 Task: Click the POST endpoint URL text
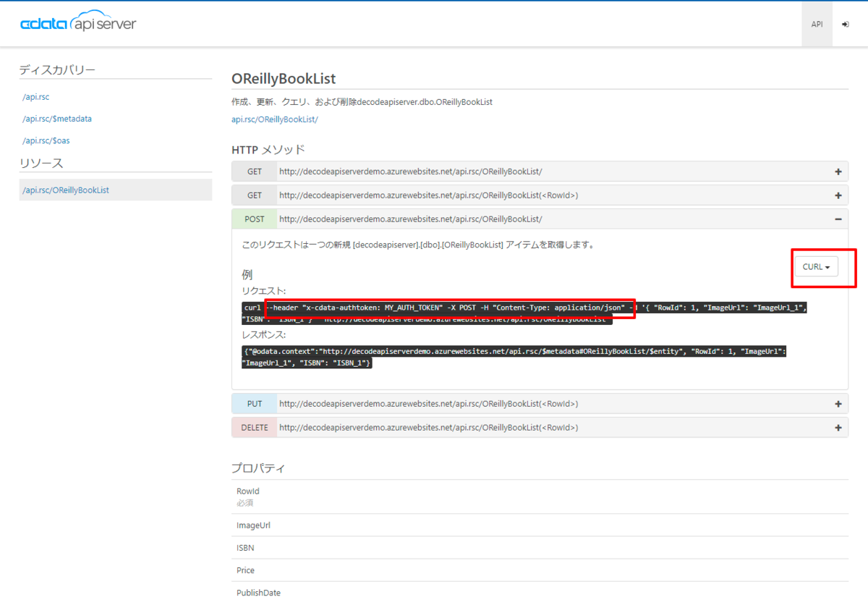click(x=411, y=219)
